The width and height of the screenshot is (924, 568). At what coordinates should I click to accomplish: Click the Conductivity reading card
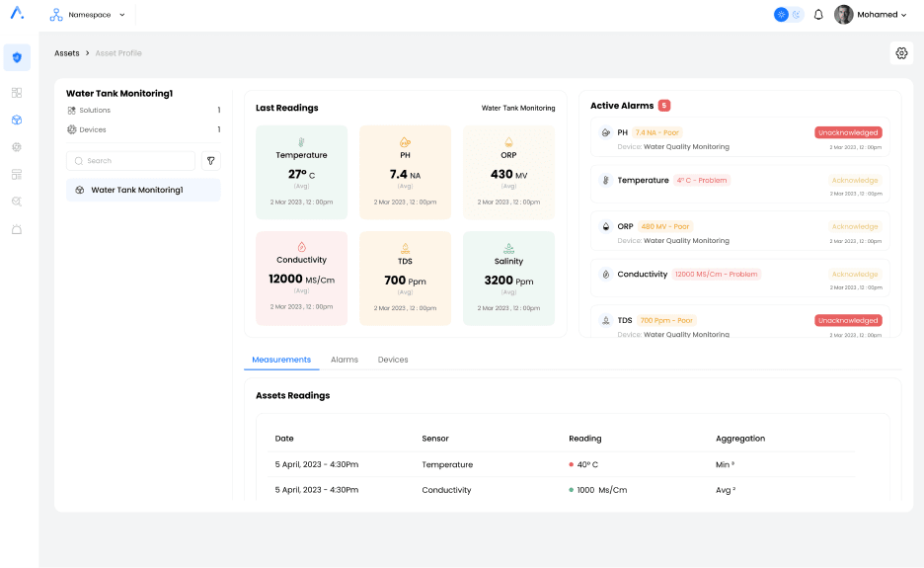301,278
